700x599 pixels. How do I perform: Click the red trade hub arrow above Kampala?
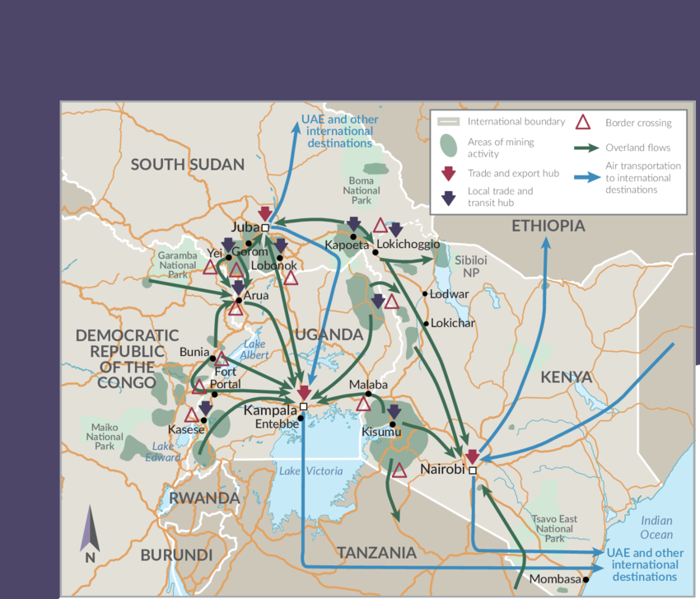pos(303,393)
